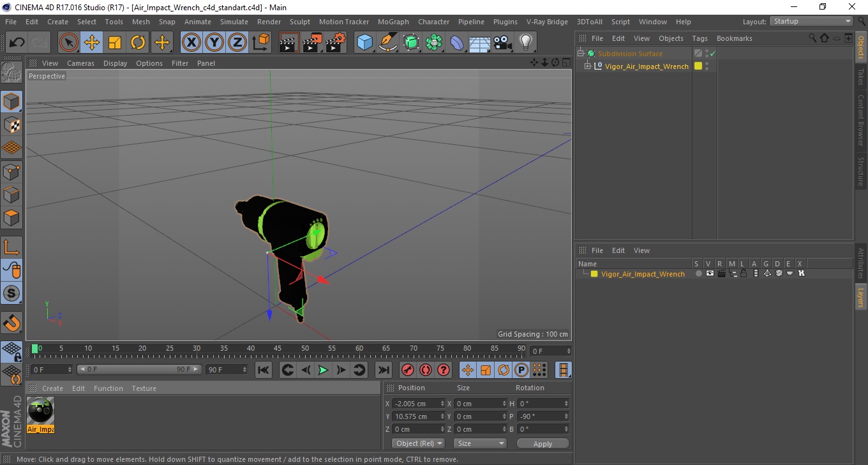Add a Light object

pyautogui.click(x=526, y=43)
